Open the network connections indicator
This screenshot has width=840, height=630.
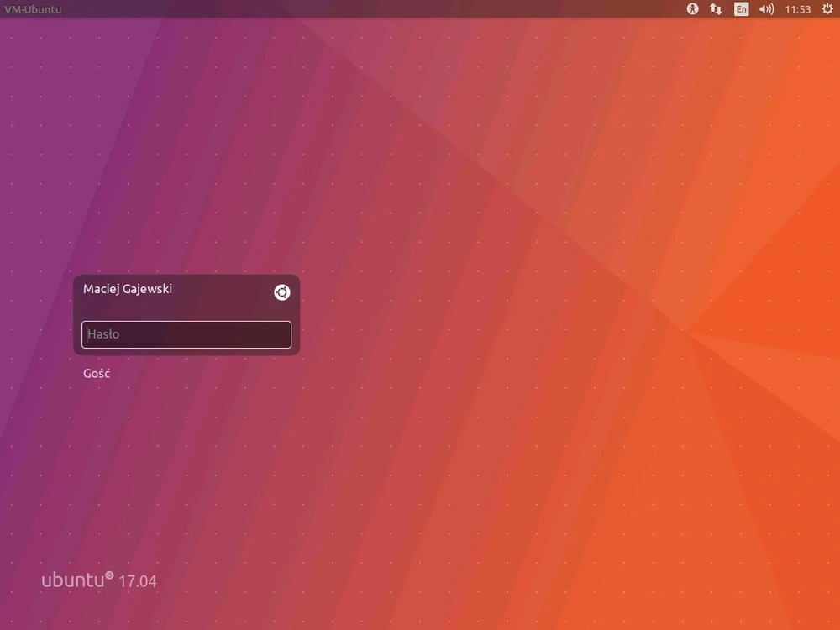pos(716,8)
